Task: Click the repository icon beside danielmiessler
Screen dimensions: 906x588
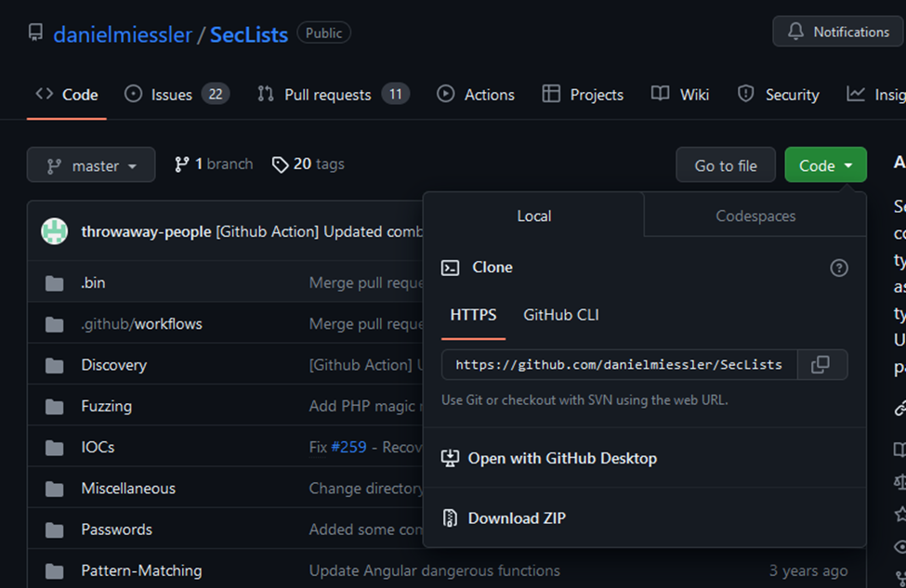Action: pos(36,33)
